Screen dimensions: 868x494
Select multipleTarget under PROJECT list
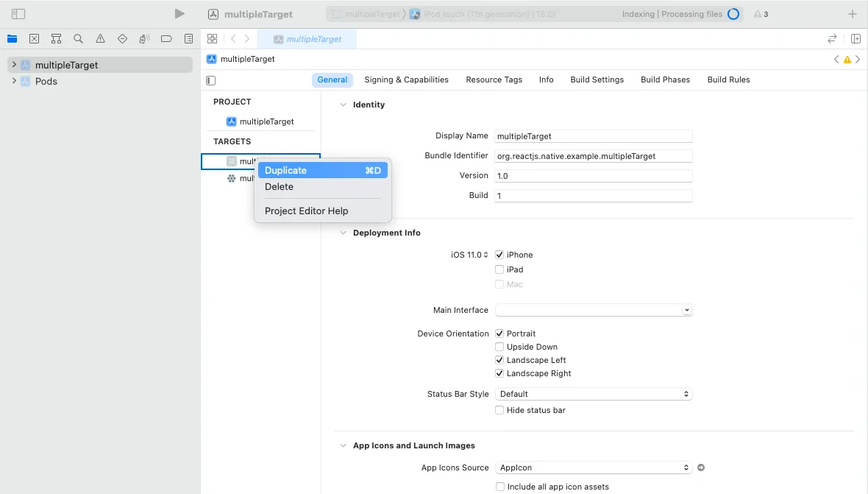pos(260,121)
